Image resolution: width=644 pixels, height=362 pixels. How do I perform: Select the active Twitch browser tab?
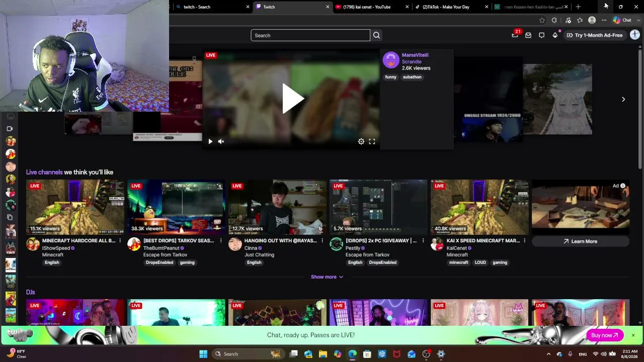(x=292, y=7)
